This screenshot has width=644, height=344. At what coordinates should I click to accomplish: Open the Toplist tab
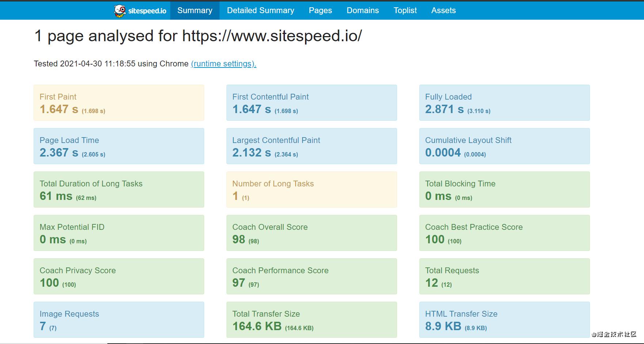pyautogui.click(x=405, y=11)
